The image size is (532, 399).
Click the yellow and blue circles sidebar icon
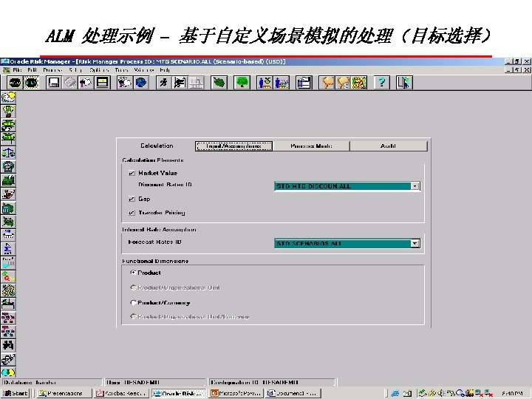(x=8, y=372)
